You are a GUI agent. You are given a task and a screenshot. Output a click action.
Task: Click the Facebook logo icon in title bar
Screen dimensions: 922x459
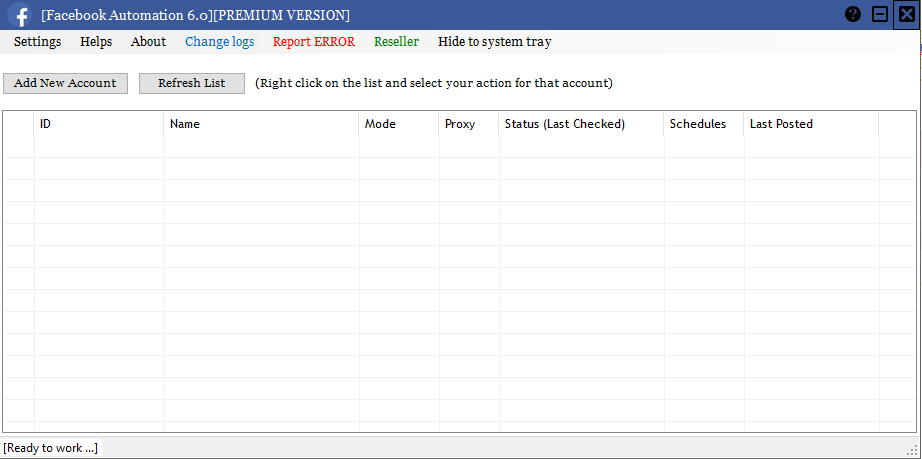21,15
